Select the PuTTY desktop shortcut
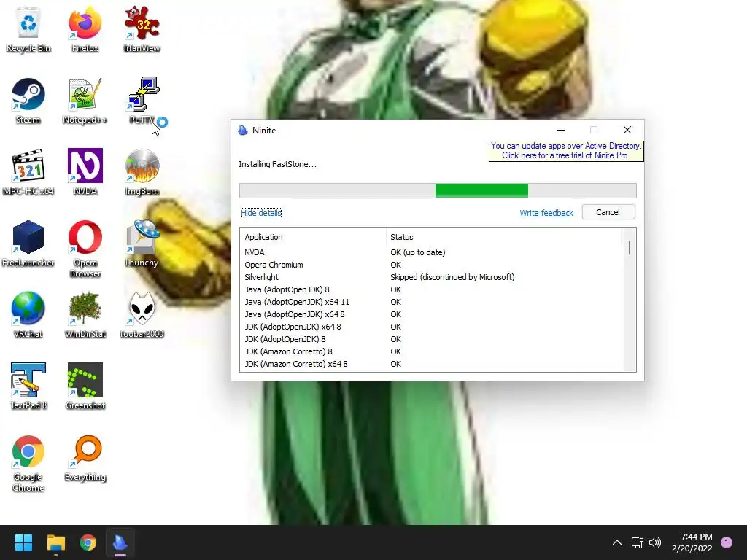Image resolution: width=747 pixels, height=560 pixels. [x=142, y=101]
